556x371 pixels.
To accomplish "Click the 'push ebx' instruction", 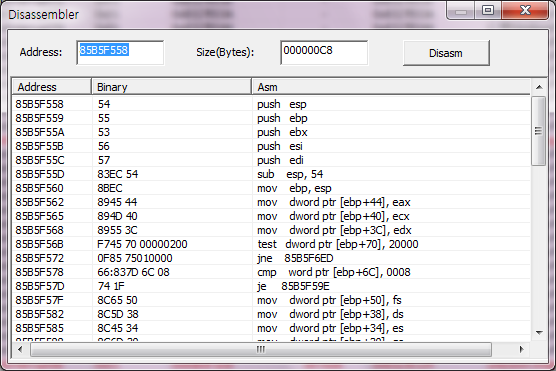I will tap(282, 132).
